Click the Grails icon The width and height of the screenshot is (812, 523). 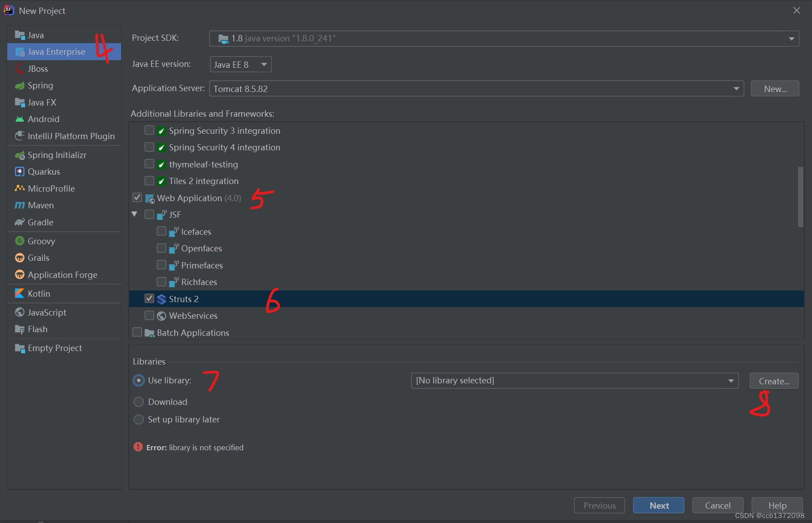click(20, 258)
